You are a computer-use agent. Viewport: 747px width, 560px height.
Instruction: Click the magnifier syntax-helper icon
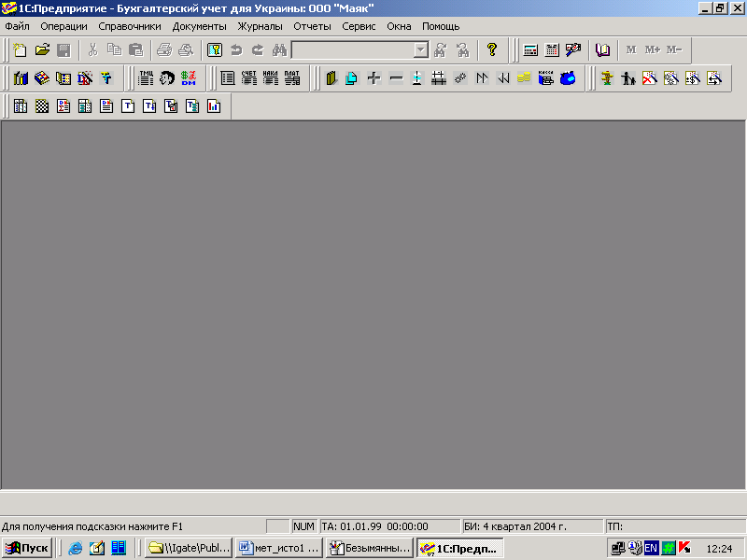click(x=573, y=50)
